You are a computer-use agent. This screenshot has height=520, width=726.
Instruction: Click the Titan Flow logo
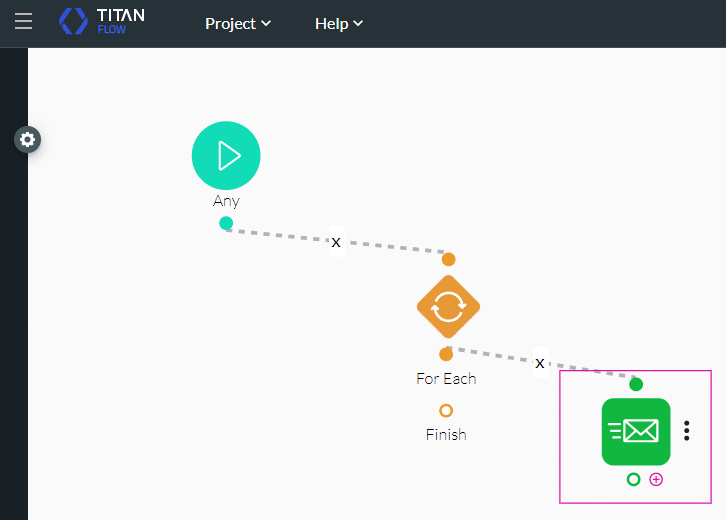pyautogui.click(x=102, y=22)
